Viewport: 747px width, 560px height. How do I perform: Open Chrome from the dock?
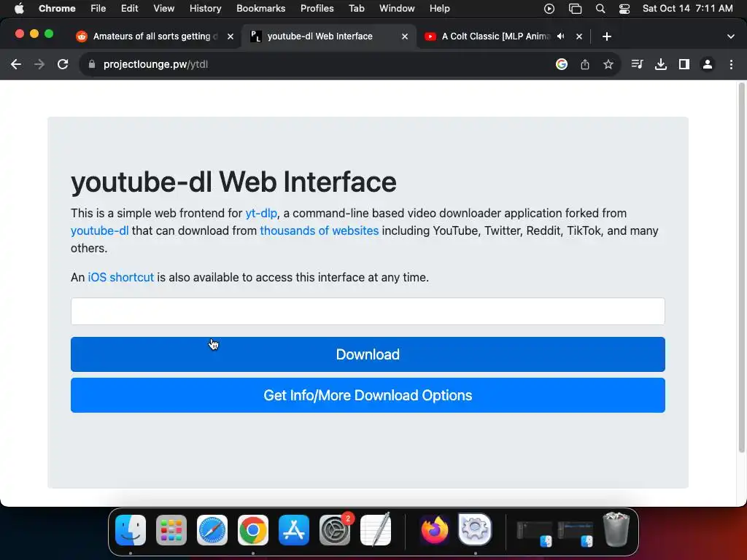[x=253, y=530]
